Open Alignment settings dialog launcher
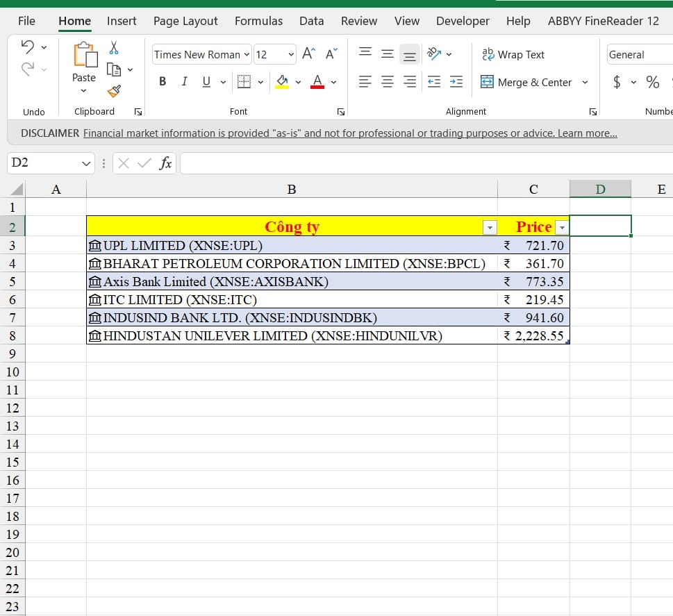This screenshot has width=673, height=616. (592, 112)
